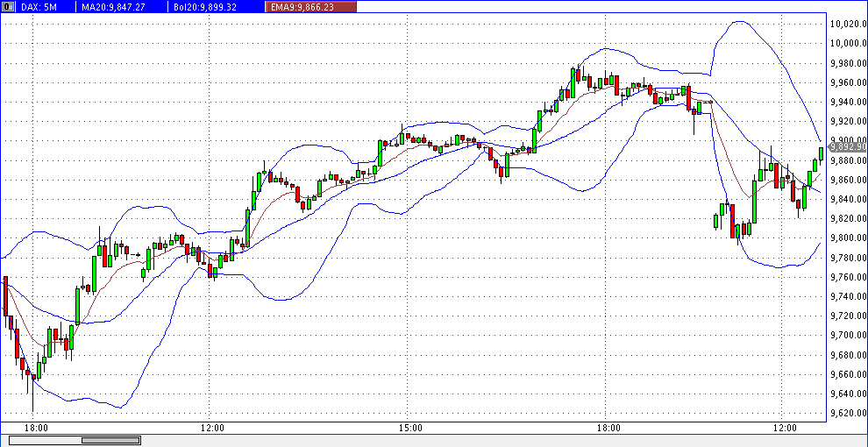Click the 9,920.00 price axis label

(850, 121)
